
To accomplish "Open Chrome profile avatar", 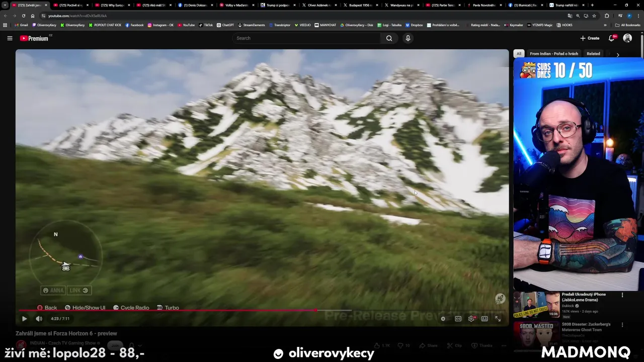I will [629, 16].
